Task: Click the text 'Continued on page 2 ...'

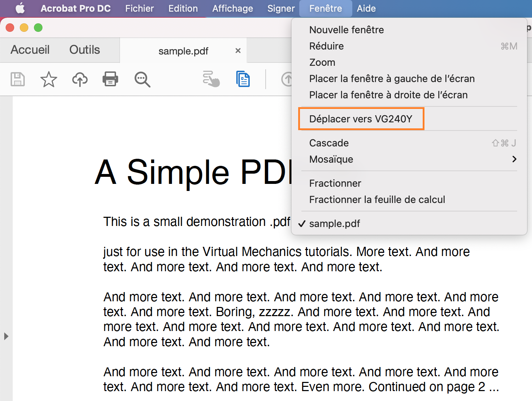Action: pos(434,387)
